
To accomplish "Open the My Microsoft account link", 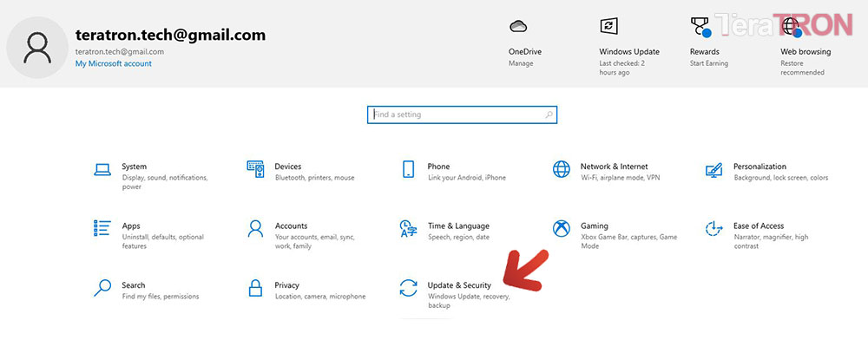I will pyautogui.click(x=114, y=63).
